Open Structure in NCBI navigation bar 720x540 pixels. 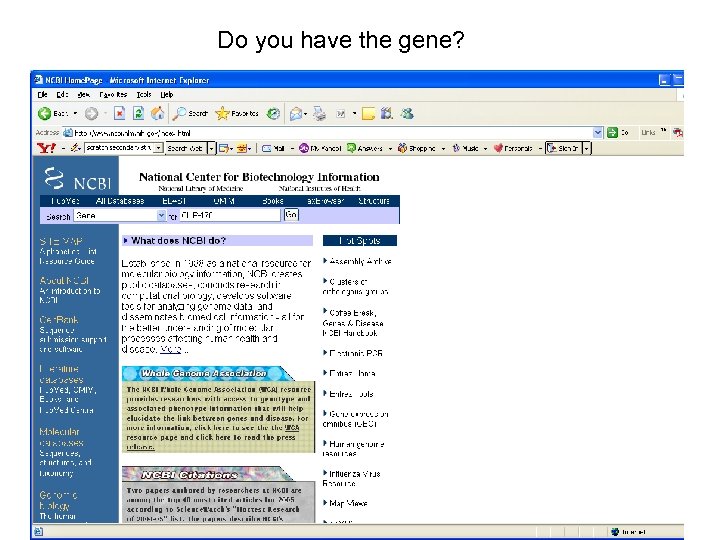point(374,201)
